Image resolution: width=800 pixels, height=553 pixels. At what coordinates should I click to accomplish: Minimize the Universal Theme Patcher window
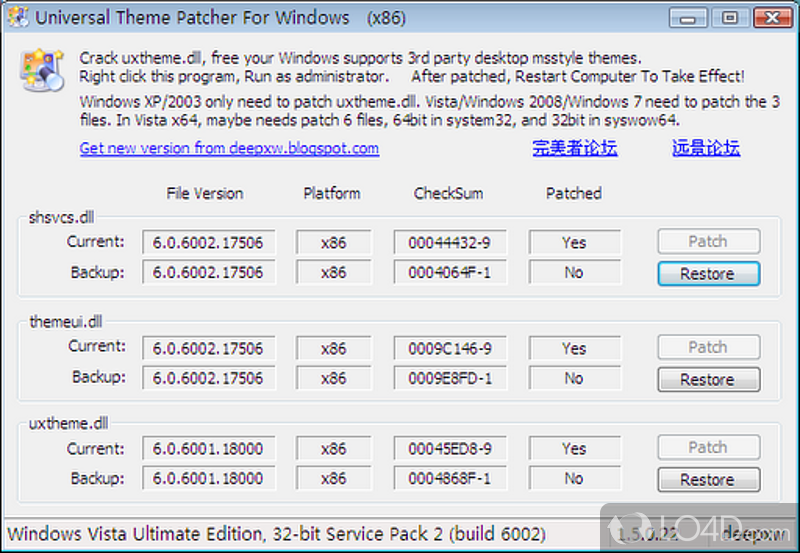click(x=688, y=18)
